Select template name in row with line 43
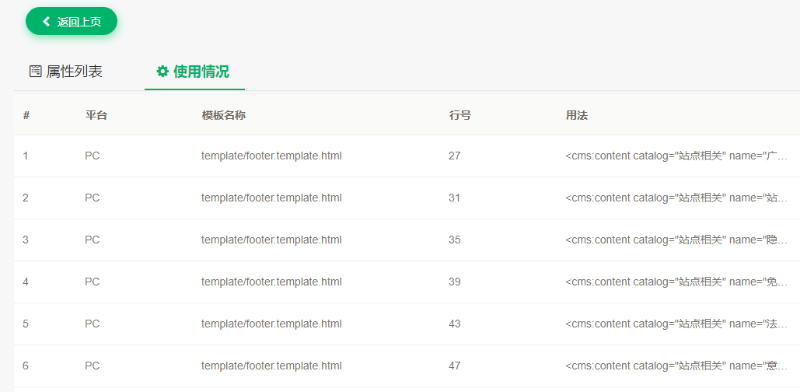The width and height of the screenshot is (800, 392). (271, 324)
